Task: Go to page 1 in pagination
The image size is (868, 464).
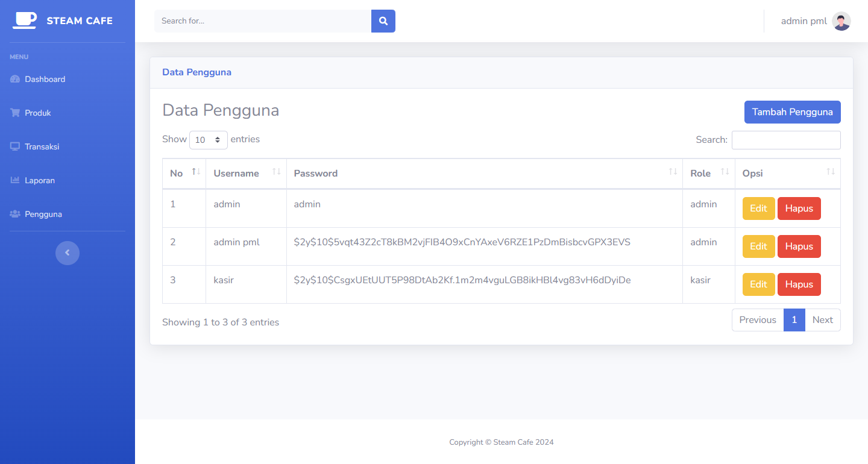Action: (794, 320)
